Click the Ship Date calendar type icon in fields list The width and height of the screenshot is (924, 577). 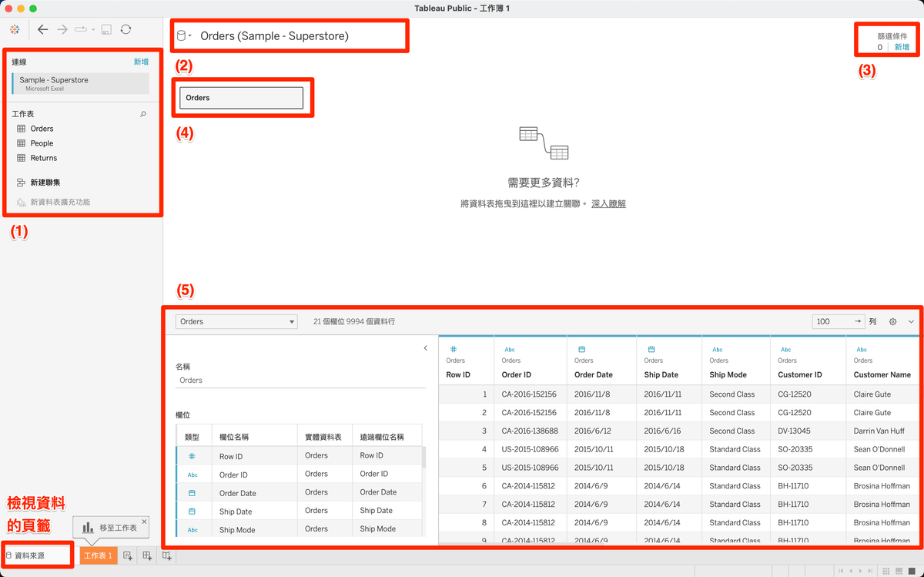pos(192,512)
